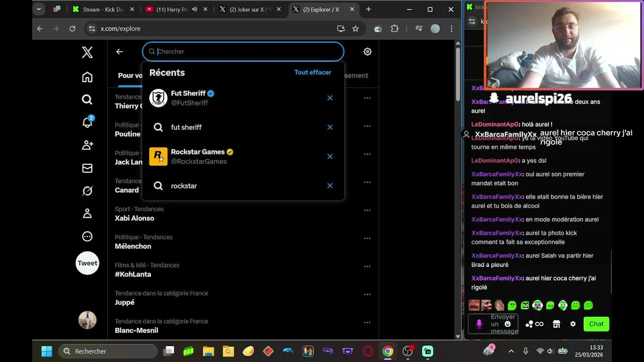Reload the x.com/explore page

(x=72, y=29)
